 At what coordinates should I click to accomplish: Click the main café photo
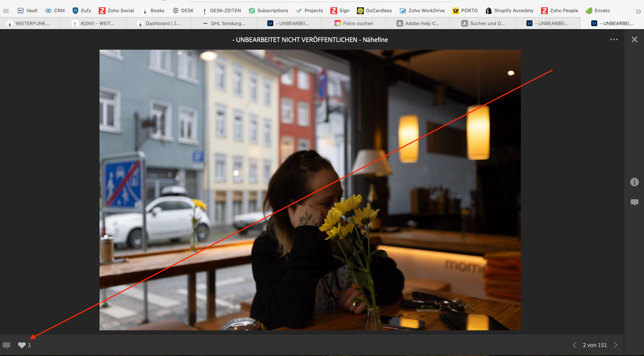(310, 190)
